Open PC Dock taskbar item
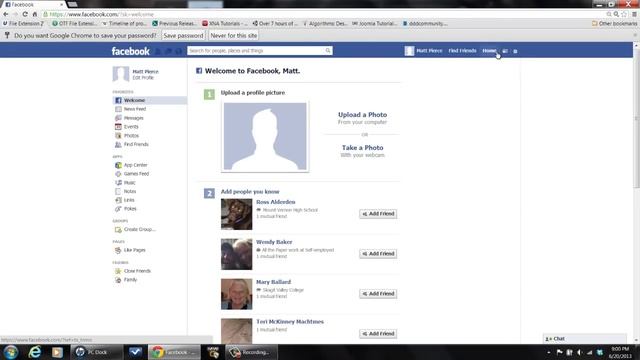640x360 pixels. (97, 352)
